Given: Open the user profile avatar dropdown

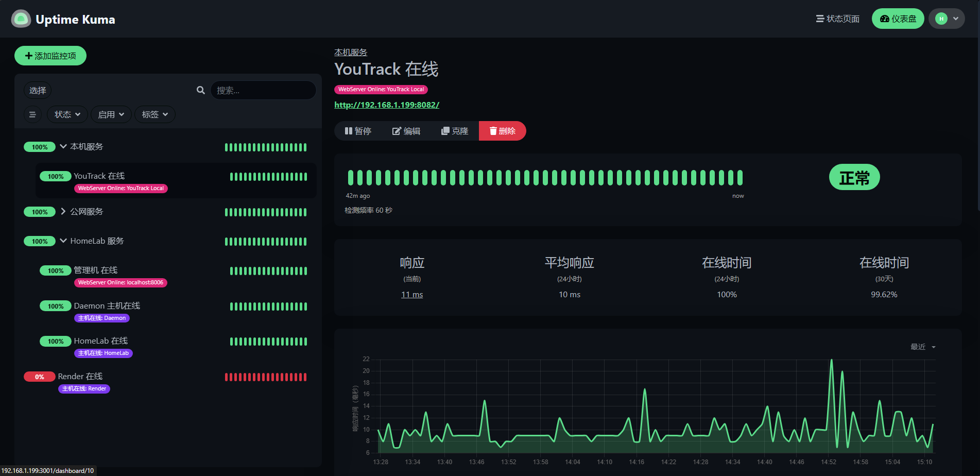Looking at the screenshot, I should pos(947,19).
